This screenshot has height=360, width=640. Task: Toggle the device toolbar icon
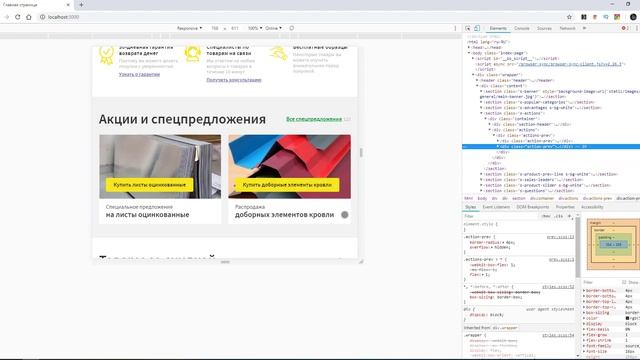point(477,28)
